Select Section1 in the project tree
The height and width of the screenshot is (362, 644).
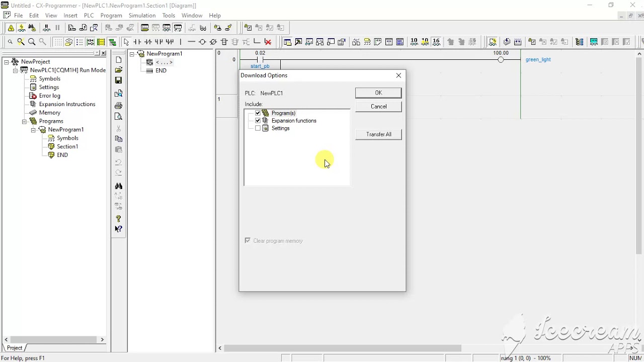pyautogui.click(x=67, y=146)
